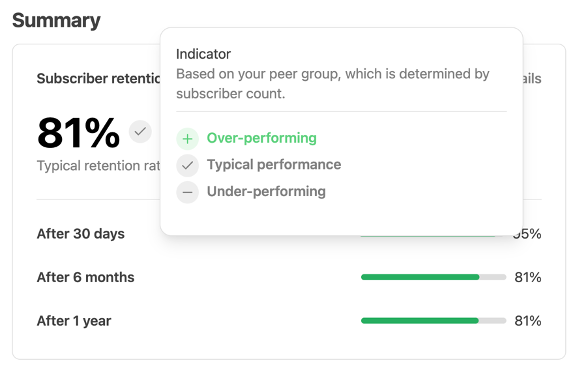
Task: Click the minus Under-performing icon
Action: 187,192
